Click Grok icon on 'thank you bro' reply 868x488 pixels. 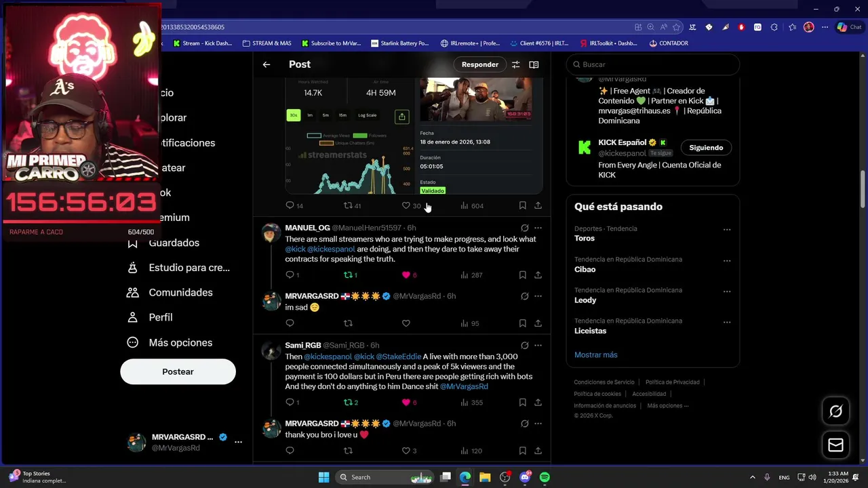(524, 424)
